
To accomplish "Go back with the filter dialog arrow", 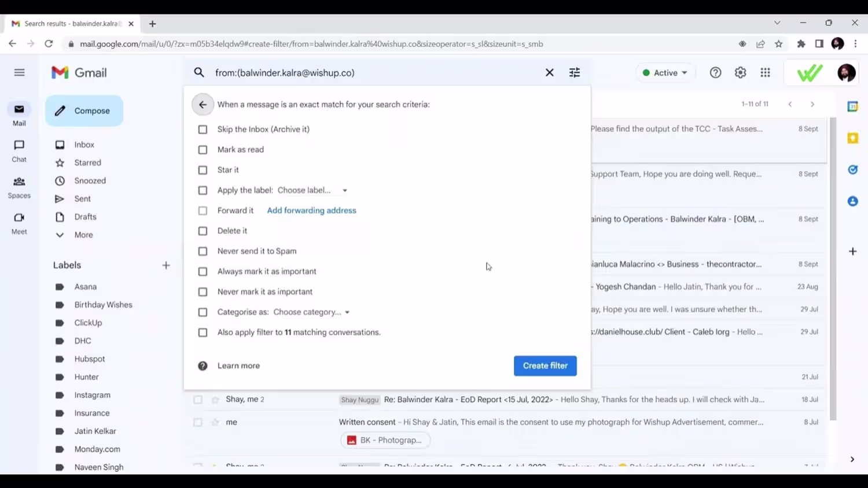I will click(203, 105).
